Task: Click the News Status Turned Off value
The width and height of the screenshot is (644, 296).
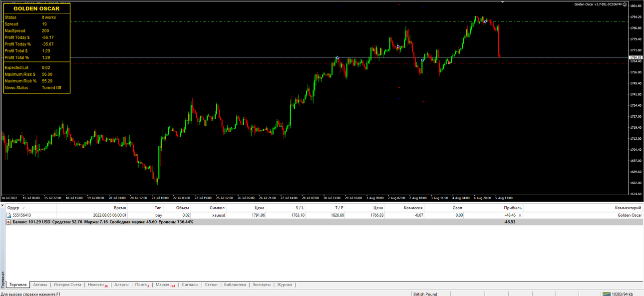Action: [52, 88]
